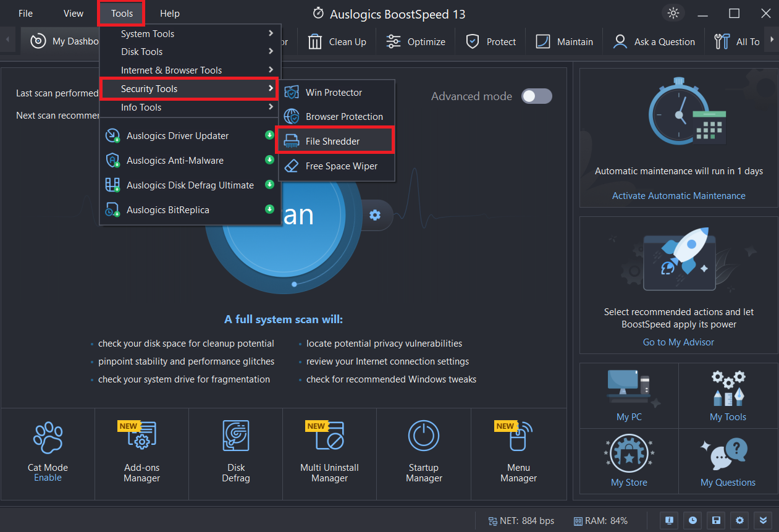Open the Add-ons Manager
Screen dimensions: 779x532
(142, 454)
